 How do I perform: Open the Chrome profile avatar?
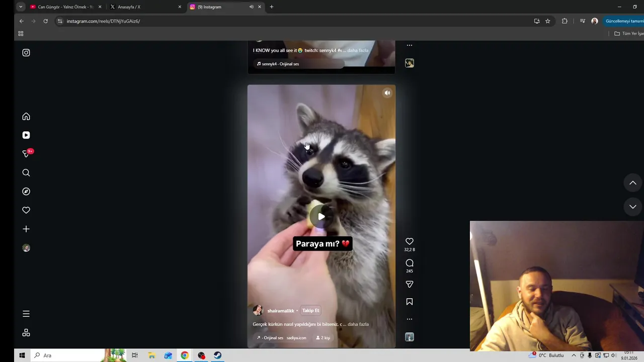point(595,21)
